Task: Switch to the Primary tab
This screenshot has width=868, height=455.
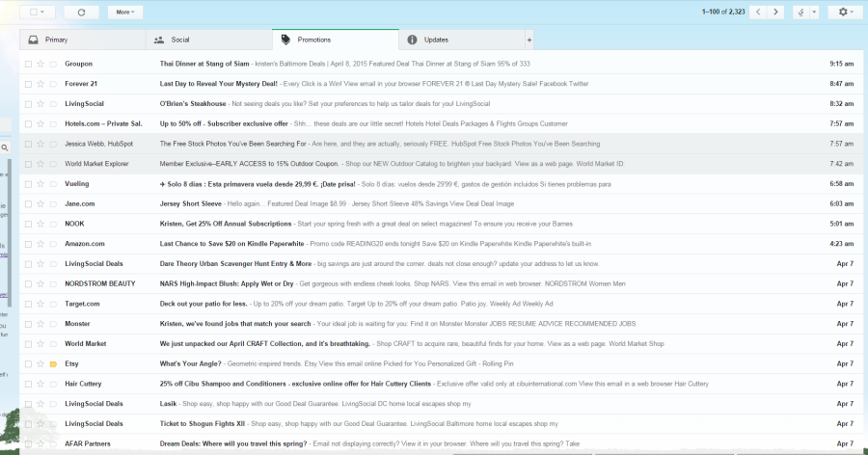Action: (x=83, y=40)
